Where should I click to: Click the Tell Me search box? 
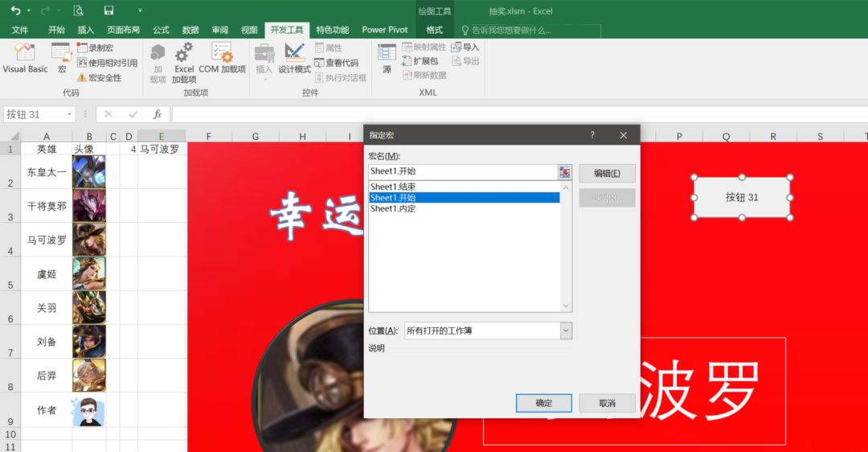click(530, 31)
